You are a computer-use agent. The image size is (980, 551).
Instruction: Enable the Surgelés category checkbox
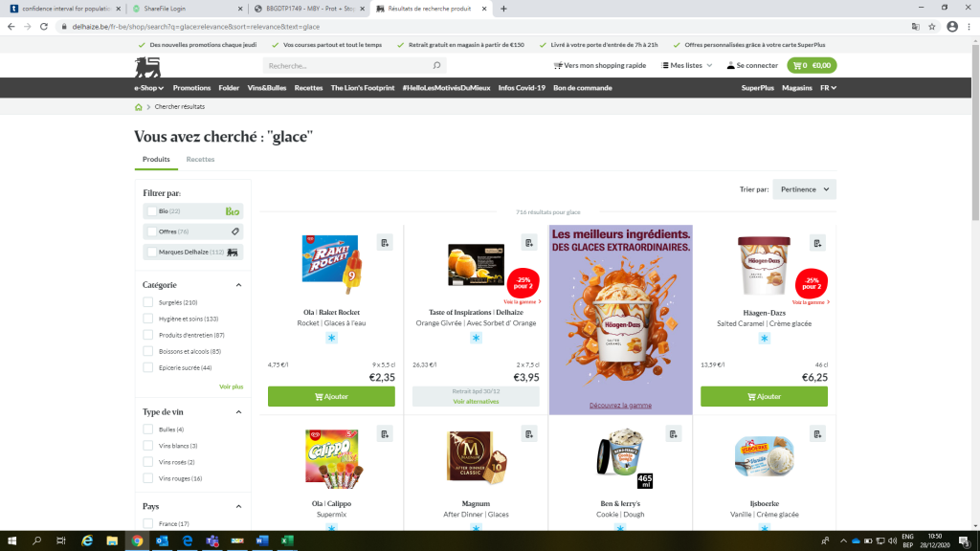click(148, 302)
